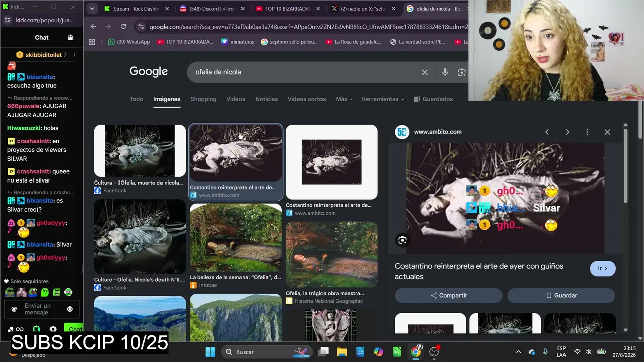644x362 pixels.
Task: Click the Google logo
Action: point(148,72)
